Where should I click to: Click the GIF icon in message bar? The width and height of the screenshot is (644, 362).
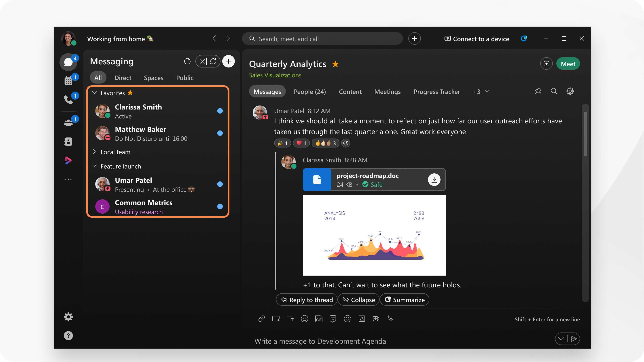tap(319, 319)
